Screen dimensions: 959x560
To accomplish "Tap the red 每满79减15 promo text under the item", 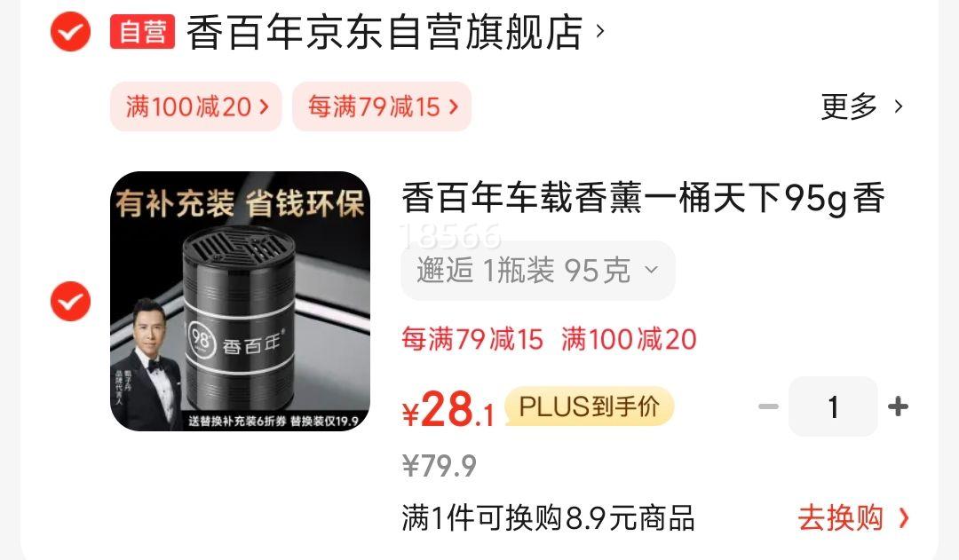I will pos(472,339).
